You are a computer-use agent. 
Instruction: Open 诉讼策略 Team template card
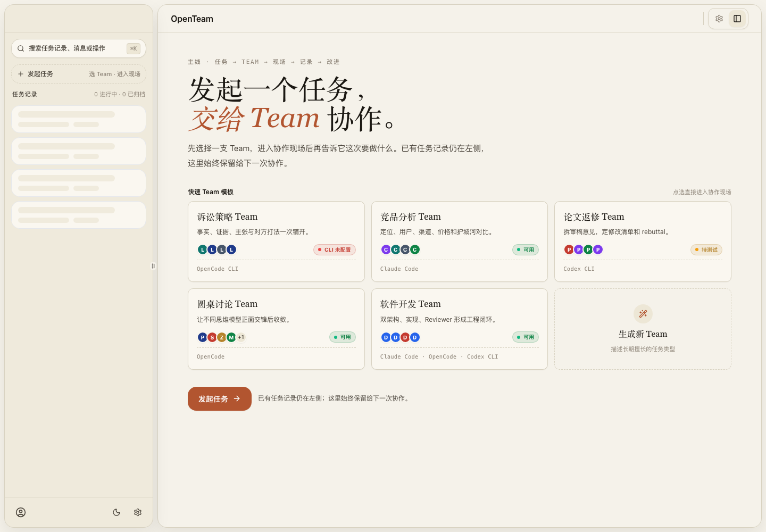pyautogui.click(x=276, y=242)
